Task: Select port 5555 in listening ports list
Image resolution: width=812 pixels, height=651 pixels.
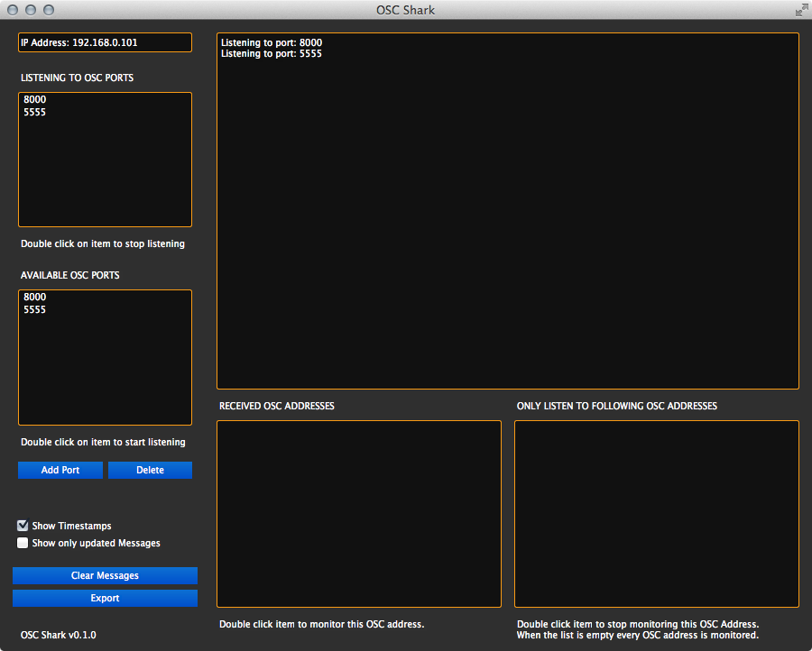Action: pyautogui.click(x=34, y=113)
